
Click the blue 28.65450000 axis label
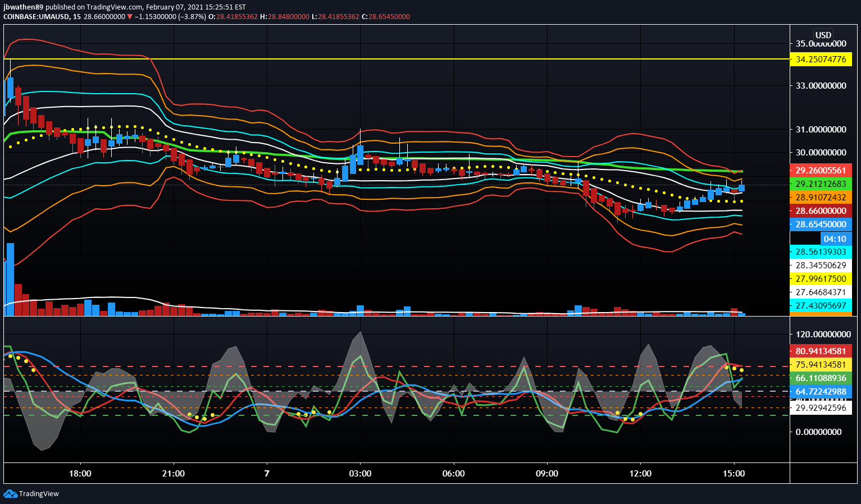(x=821, y=224)
